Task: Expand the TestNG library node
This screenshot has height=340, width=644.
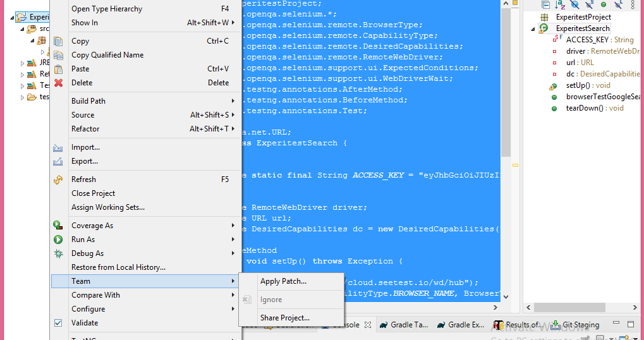Action: click(x=23, y=86)
